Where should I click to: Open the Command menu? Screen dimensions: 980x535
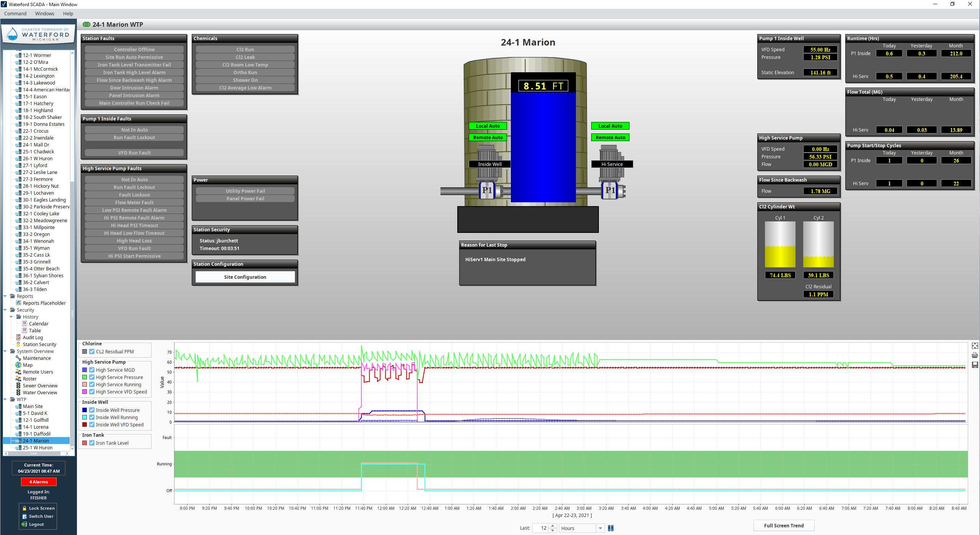[15, 13]
